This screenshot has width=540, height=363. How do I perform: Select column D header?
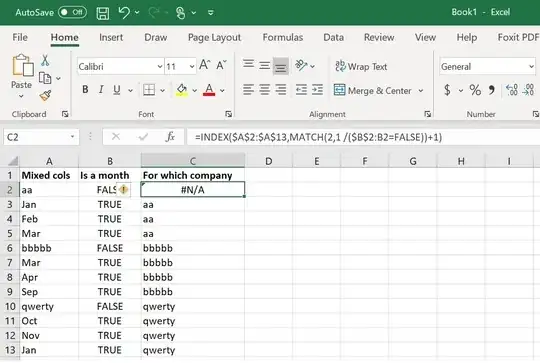(x=269, y=161)
